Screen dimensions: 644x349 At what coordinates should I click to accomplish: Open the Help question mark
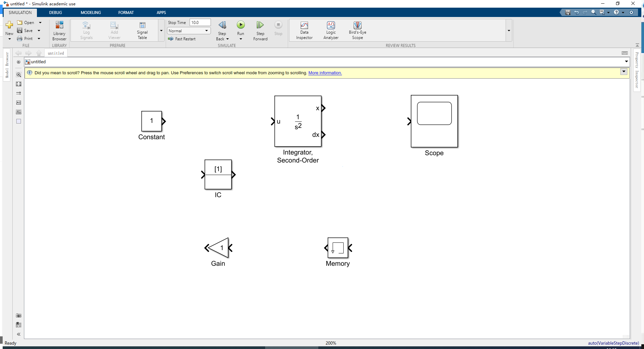[616, 12]
